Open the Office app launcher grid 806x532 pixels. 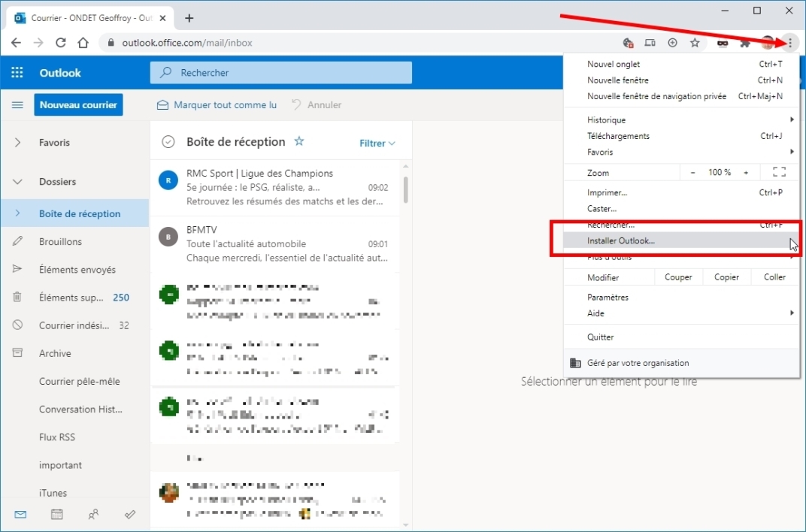[x=17, y=72]
